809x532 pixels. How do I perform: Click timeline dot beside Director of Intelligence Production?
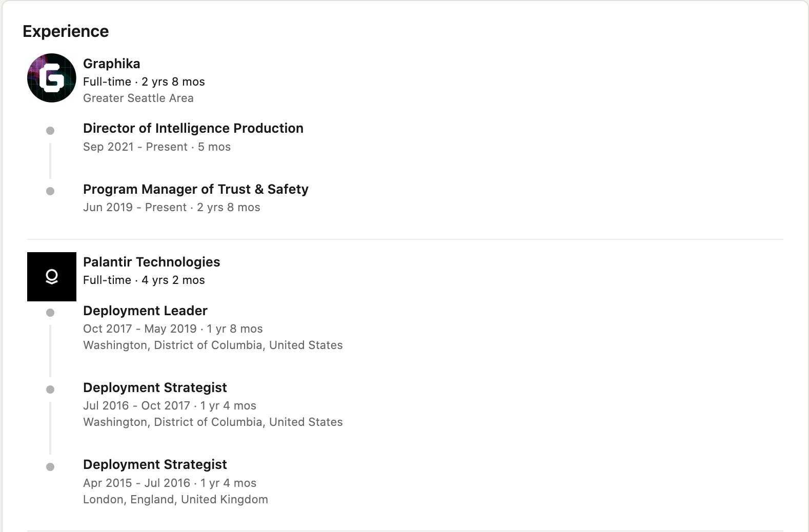[x=50, y=131]
